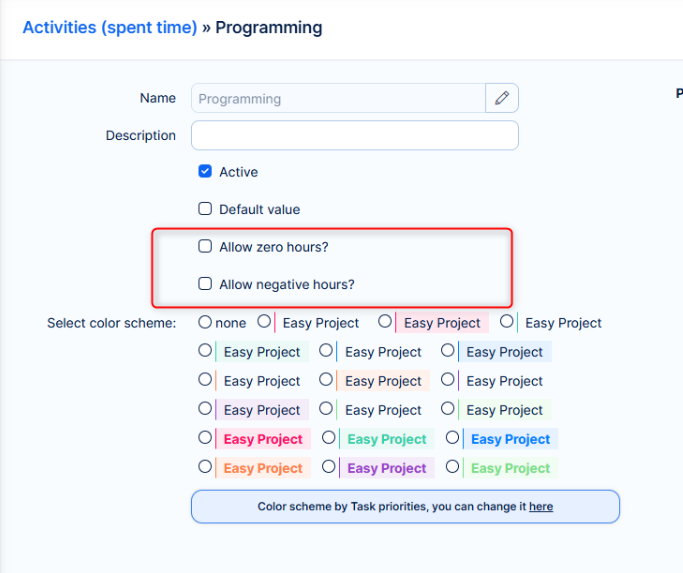This screenshot has height=573, width=683.
Task: Select the regular-text peach background color scheme
Action: point(327,380)
